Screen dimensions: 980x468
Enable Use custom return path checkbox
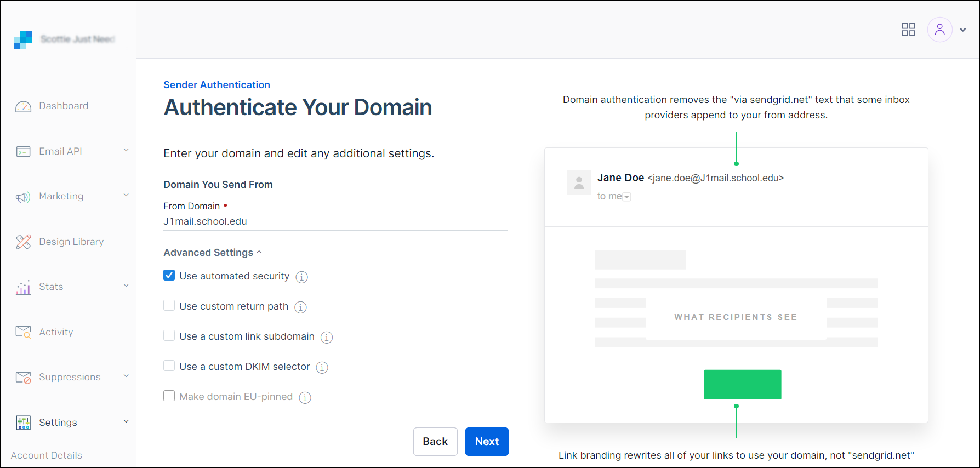pyautogui.click(x=169, y=306)
